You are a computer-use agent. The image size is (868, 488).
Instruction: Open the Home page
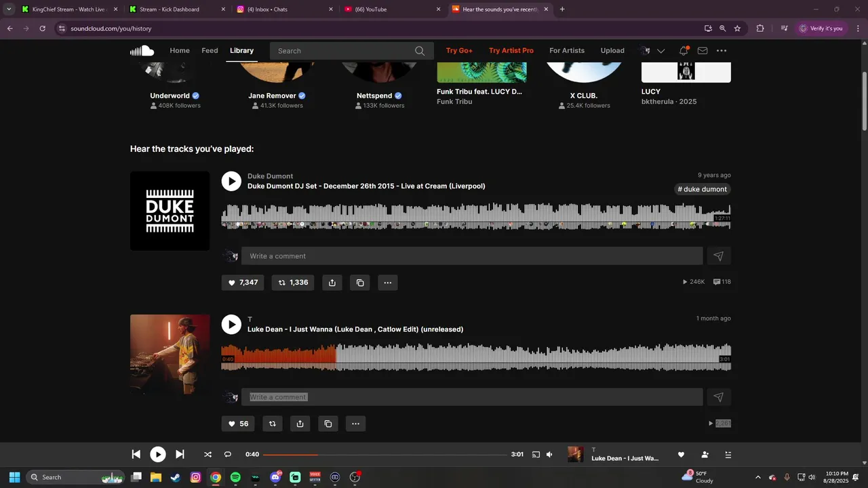tap(180, 51)
